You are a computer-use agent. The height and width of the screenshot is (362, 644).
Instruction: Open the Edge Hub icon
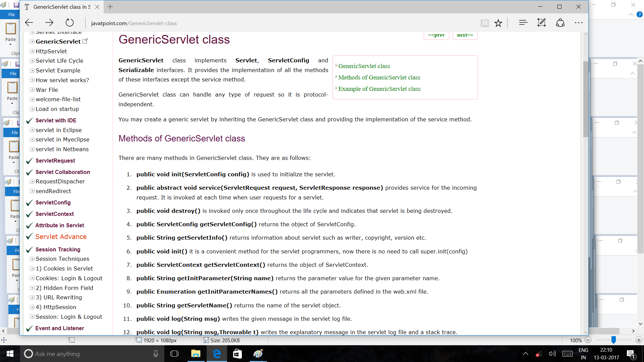click(523, 23)
